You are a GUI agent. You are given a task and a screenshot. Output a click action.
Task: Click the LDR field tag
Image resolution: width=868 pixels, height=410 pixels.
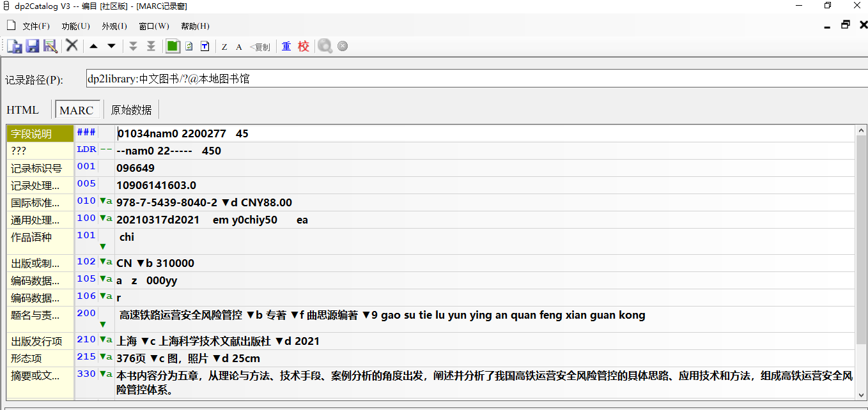(86, 149)
